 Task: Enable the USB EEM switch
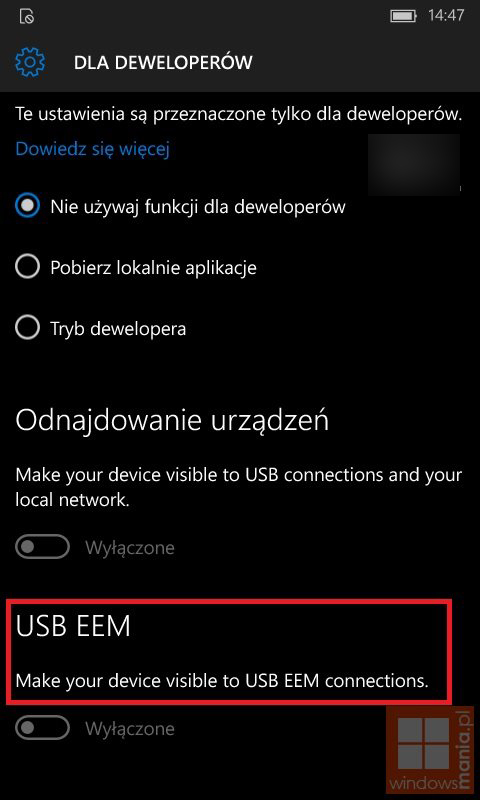42,728
